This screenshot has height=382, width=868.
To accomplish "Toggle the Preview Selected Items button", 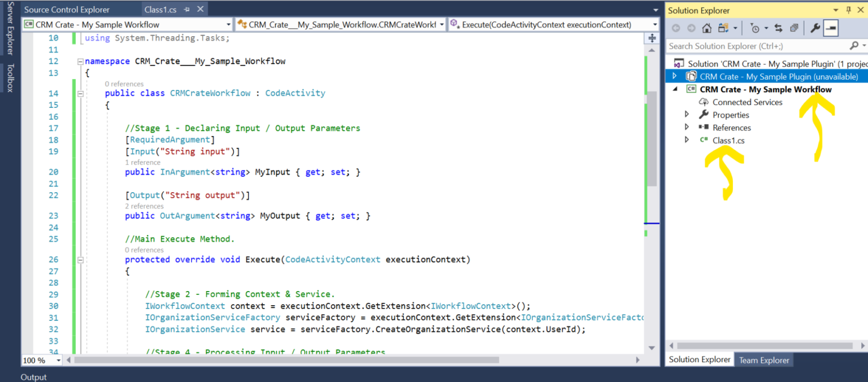I will pos(831,28).
